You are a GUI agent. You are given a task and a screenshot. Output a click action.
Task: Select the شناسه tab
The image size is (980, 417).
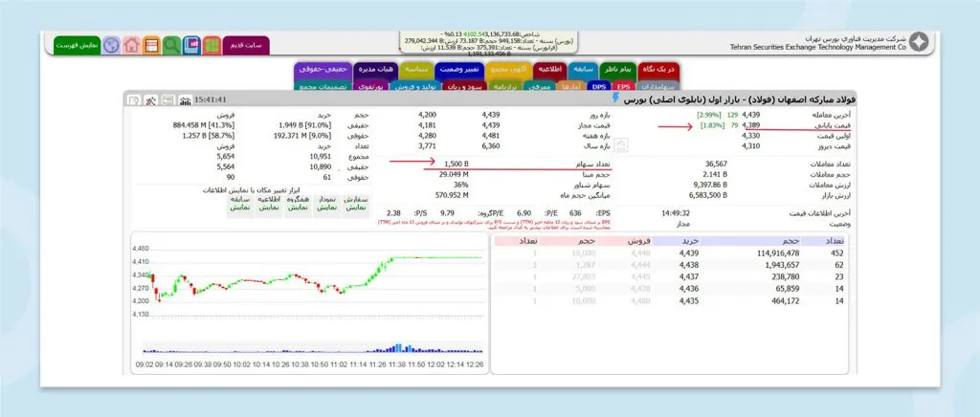[416, 69]
